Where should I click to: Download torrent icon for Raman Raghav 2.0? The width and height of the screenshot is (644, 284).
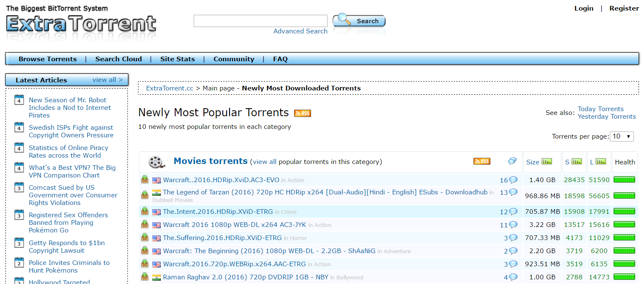point(145,277)
